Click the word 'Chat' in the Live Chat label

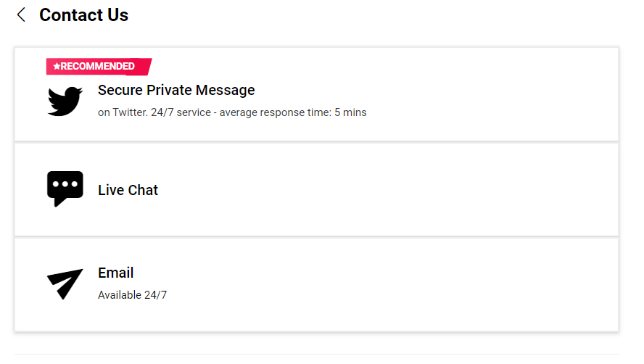coord(143,190)
